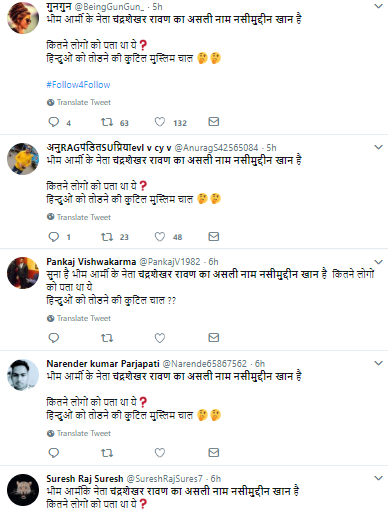The width and height of the screenshot is (388, 509).
Task: Open tweet menu for Pankaj Vishwakarma
Action: 378,262
